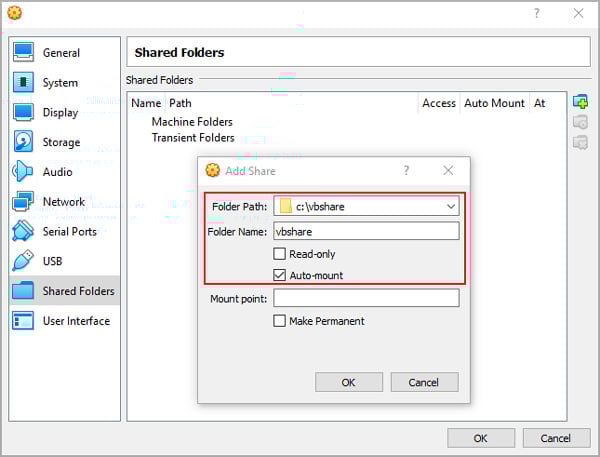Select the Machine Folders tree entry
This screenshot has height=457, width=600.
[192, 122]
